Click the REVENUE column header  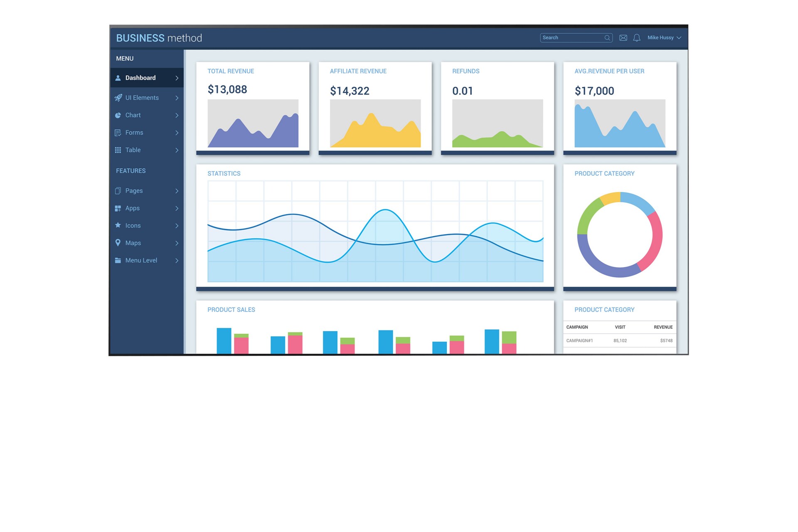663,328
